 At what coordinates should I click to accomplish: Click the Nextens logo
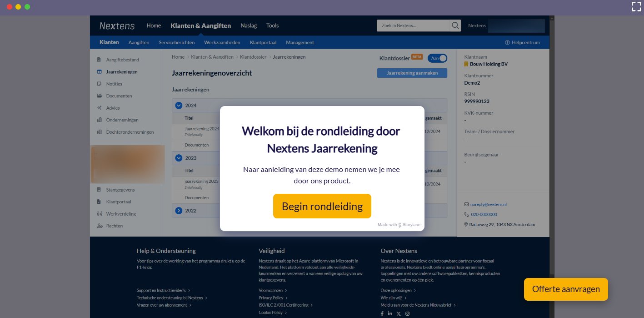117,25
